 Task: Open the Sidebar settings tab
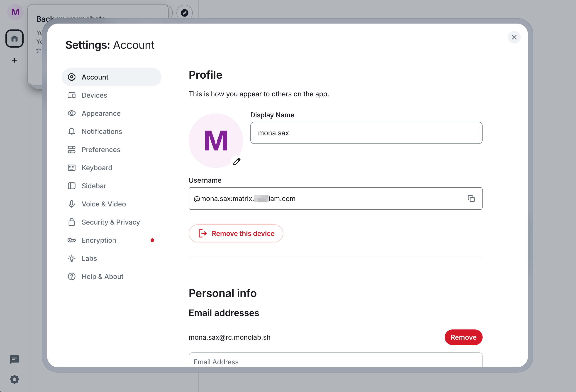(x=111, y=186)
